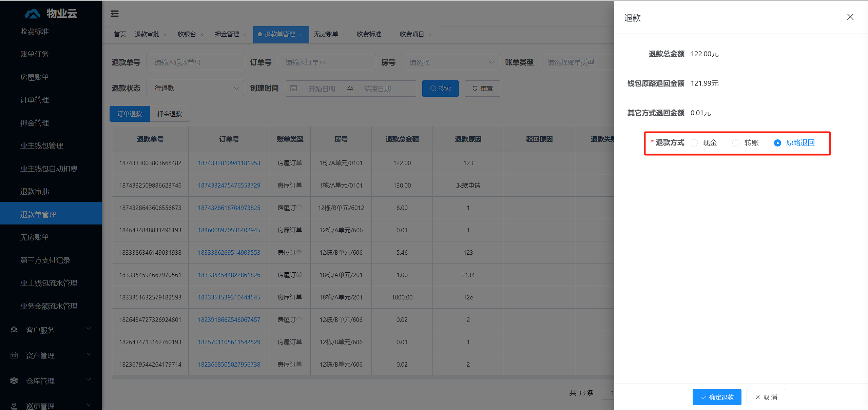Switch to 退款审批 tab

click(x=147, y=34)
